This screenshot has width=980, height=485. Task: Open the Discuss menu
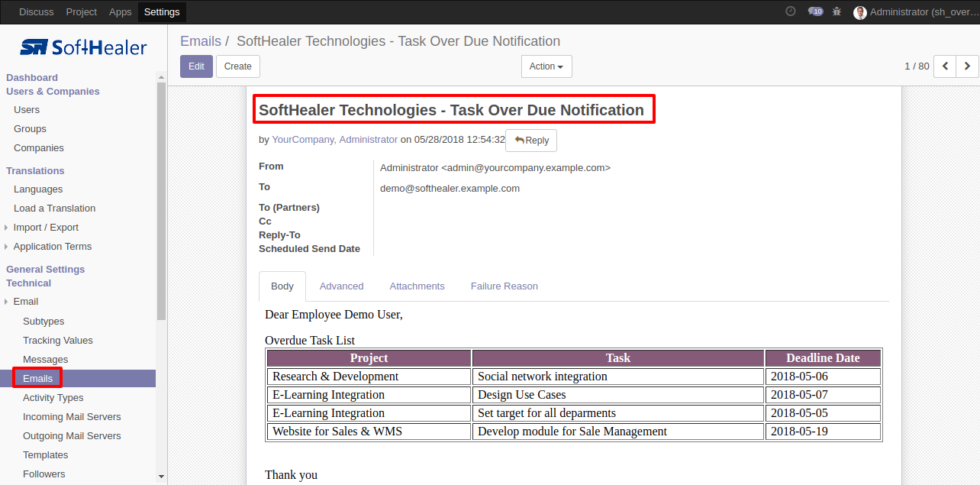click(x=37, y=12)
